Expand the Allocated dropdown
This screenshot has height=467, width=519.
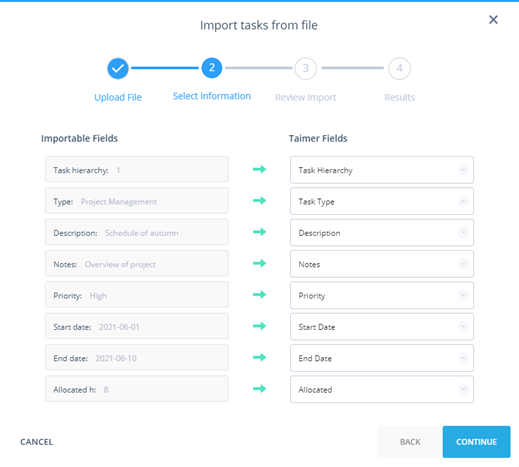(382, 389)
